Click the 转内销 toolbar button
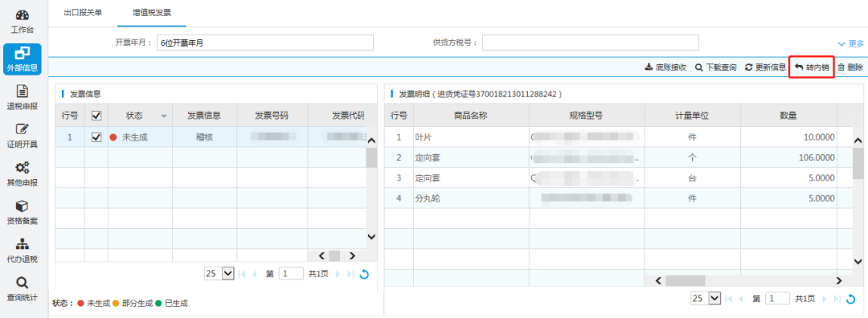This screenshot has height=318, width=868. coord(812,67)
